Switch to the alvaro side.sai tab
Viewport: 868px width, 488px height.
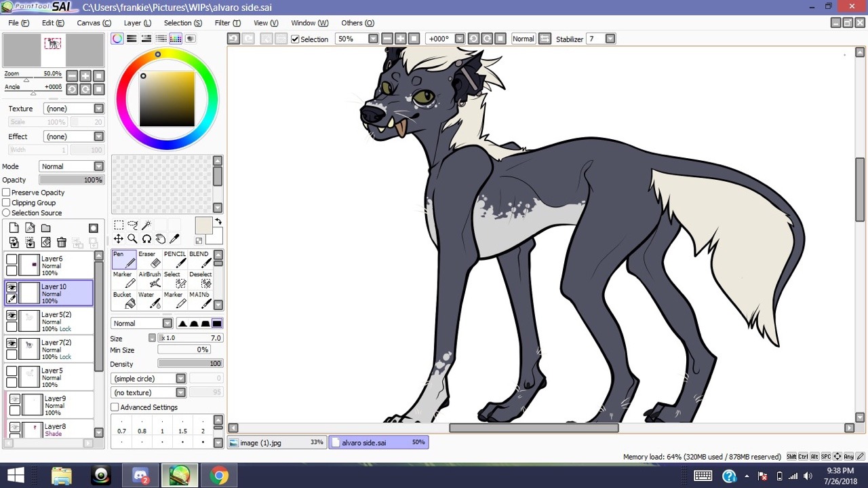[x=378, y=443]
